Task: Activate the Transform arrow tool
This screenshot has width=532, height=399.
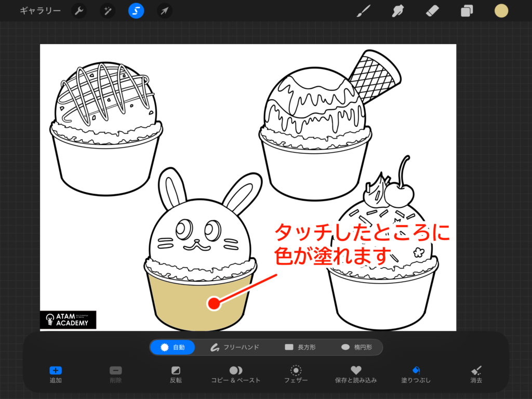Action: point(165,10)
